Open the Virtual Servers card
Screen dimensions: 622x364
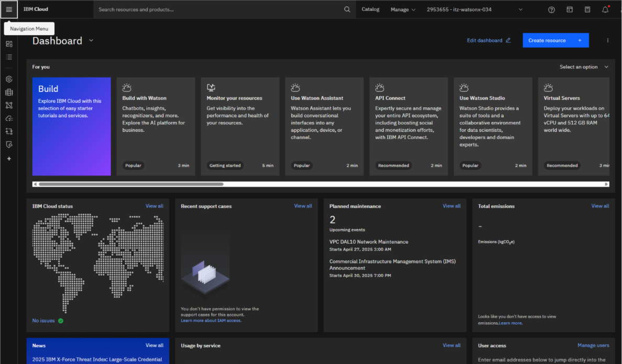coord(574,127)
